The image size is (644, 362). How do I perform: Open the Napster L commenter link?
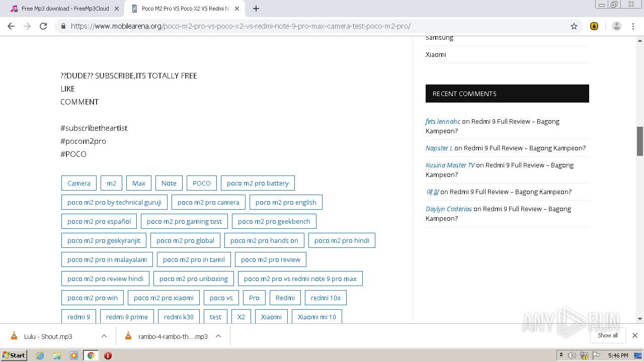pyautogui.click(x=439, y=148)
